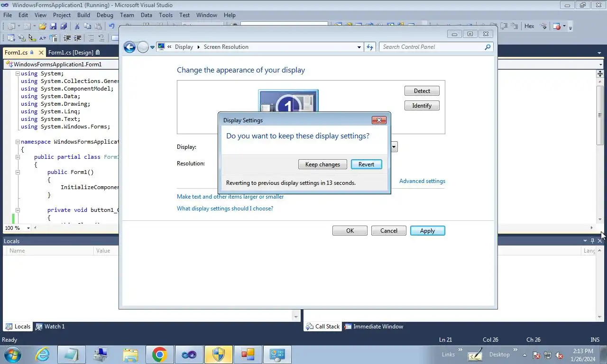Switch to Visual Studio taskbar icon
This screenshot has width=607, height=364.
click(x=189, y=355)
